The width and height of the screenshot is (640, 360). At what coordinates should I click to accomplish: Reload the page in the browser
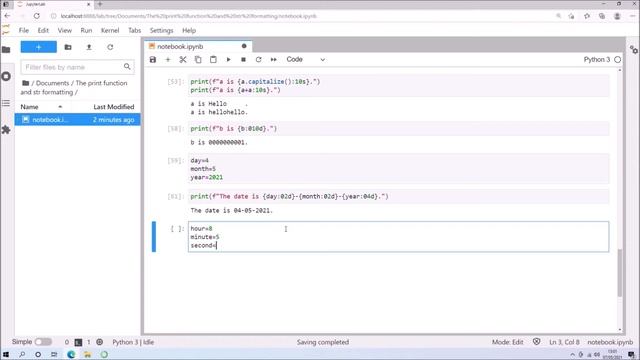(x=37, y=16)
